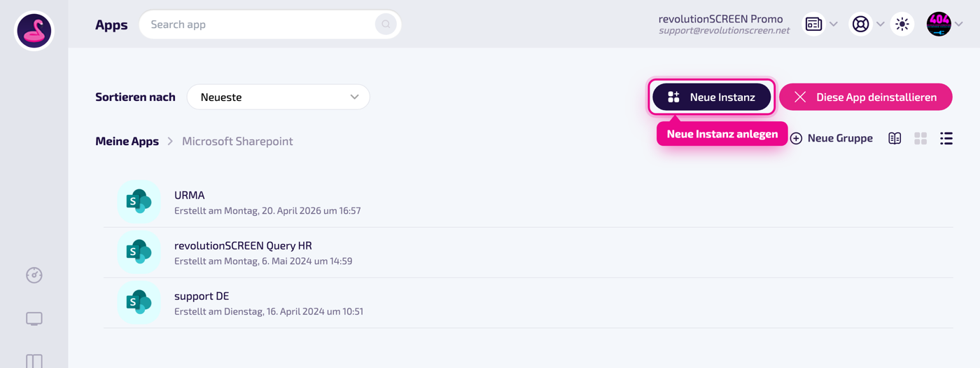Image resolution: width=980 pixels, height=368 pixels.
Task: Open the dashboard gauge icon in sidebar
Action: tap(34, 275)
